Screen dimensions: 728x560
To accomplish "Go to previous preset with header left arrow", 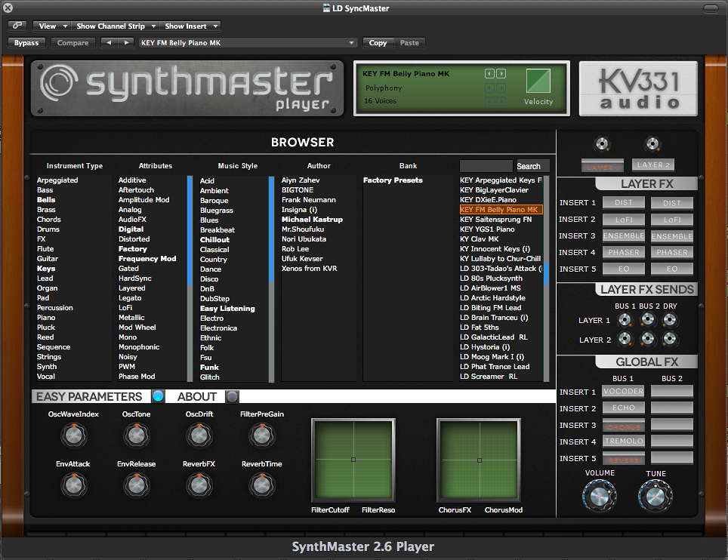I will coord(109,43).
